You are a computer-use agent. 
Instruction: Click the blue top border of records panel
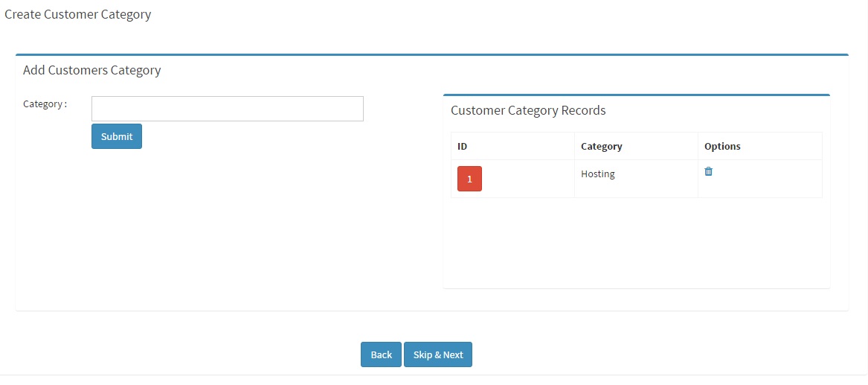click(x=637, y=95)
